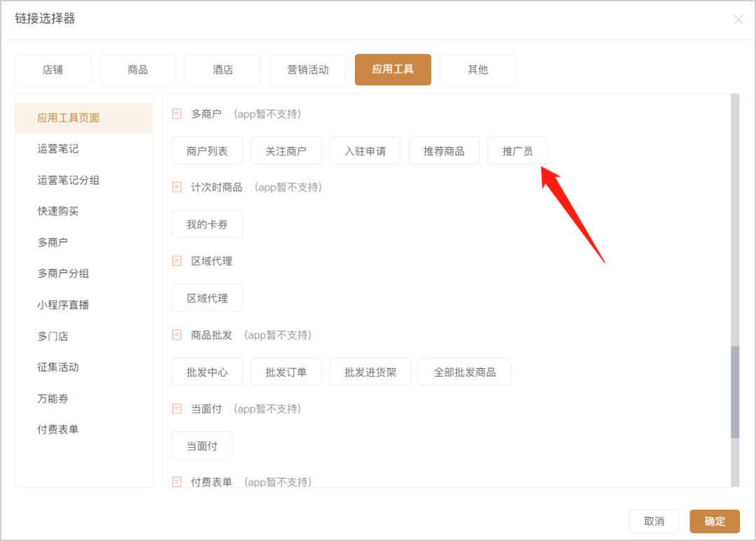756x541 pixels.
Task: Select 万能券 in the left sidebar
Action: coord(53,398)
